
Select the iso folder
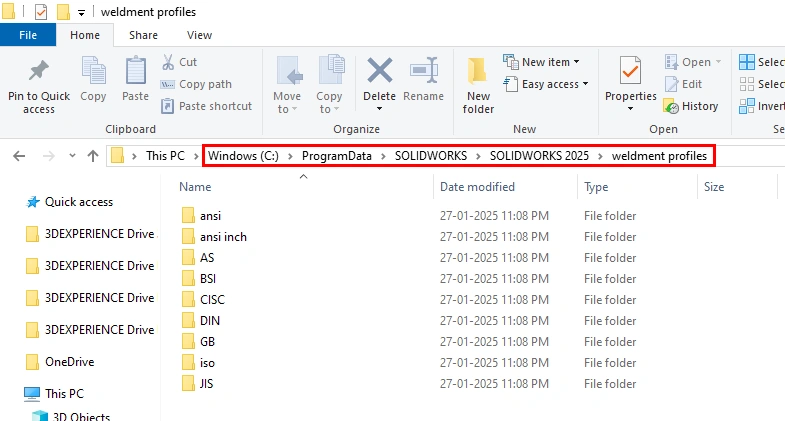(x=207, y=363)
